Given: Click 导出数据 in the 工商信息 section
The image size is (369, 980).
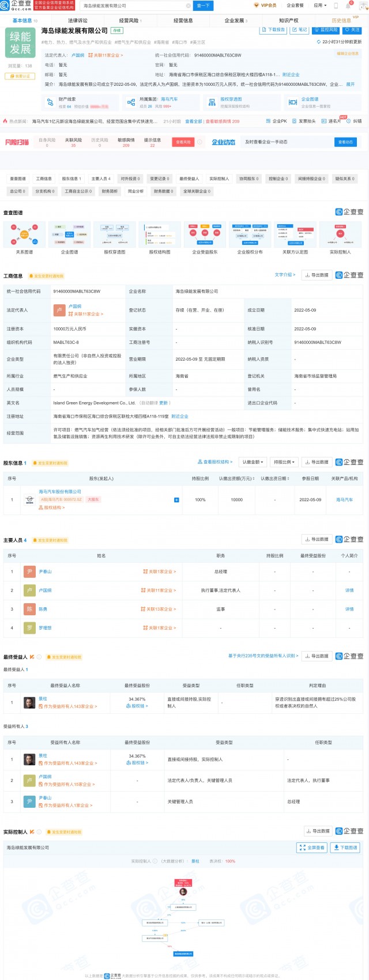Looking at the screenshot, I should click(317, 275).
